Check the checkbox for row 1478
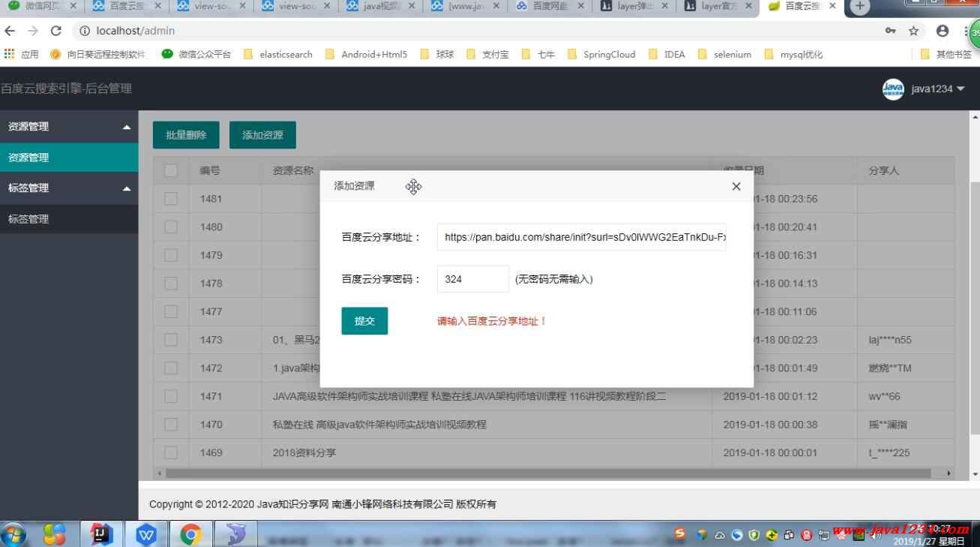 (171, 284)
